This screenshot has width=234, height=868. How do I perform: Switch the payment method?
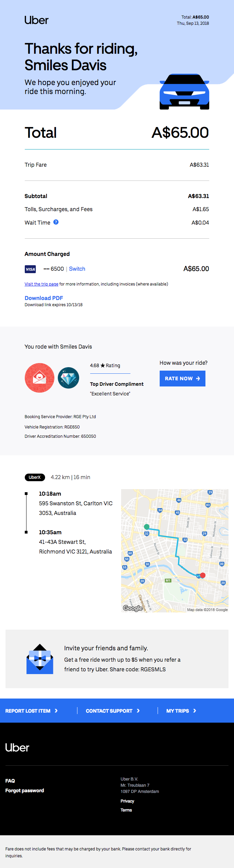coord(77,269)
